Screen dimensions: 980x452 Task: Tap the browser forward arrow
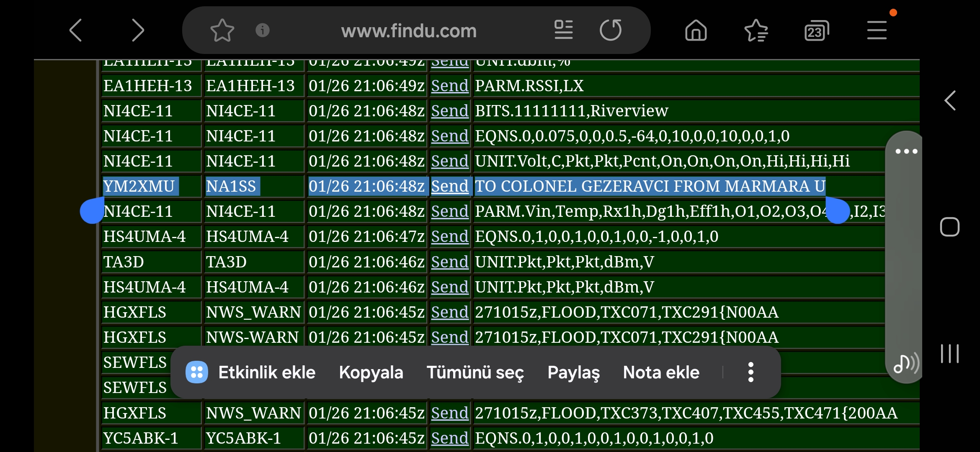138,31
